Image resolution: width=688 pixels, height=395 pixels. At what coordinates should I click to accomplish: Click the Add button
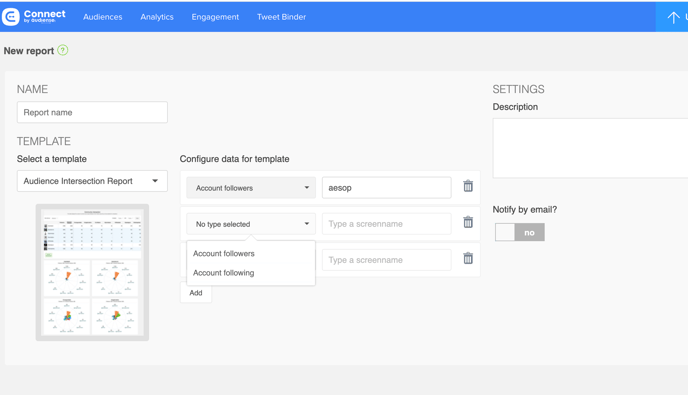click(x=196, y=293)
